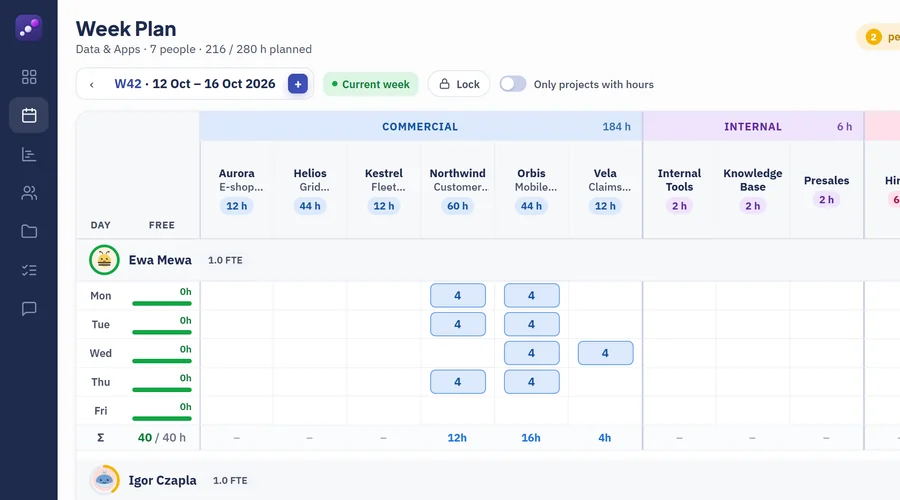Click Orbis 4h block on Monday
900x500 pixels.
coord(532,296)
